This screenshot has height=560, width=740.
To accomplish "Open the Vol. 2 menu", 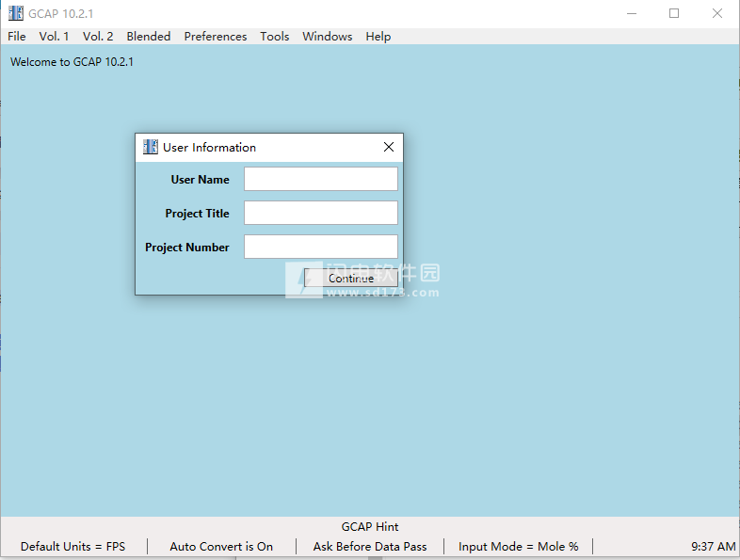I will (x=98, y=37).
